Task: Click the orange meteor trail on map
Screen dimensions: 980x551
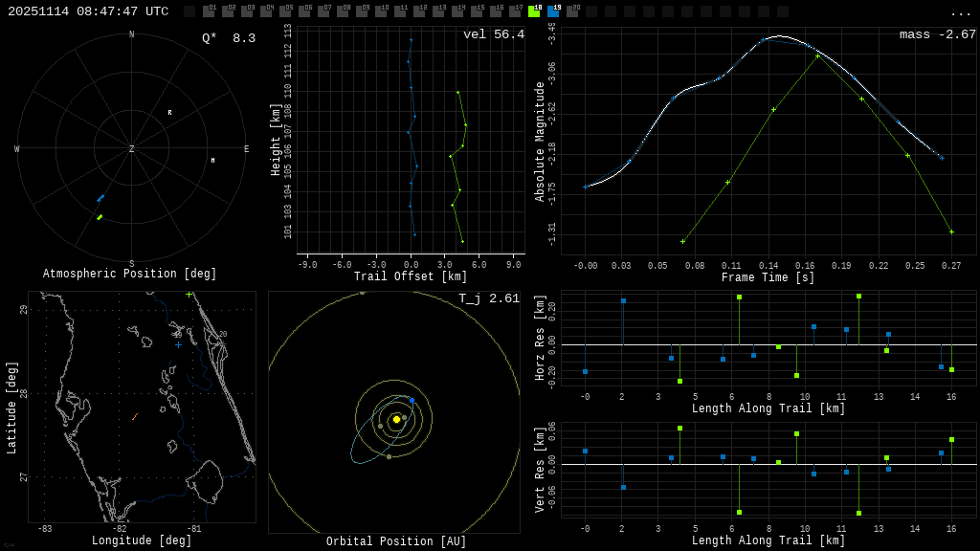Action: [x=135, y=417]
